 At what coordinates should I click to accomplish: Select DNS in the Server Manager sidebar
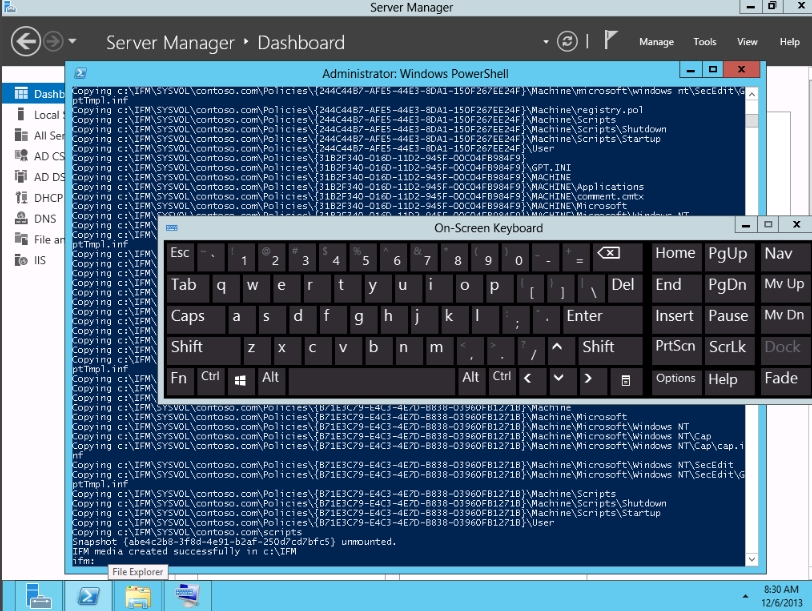[44, 218]
